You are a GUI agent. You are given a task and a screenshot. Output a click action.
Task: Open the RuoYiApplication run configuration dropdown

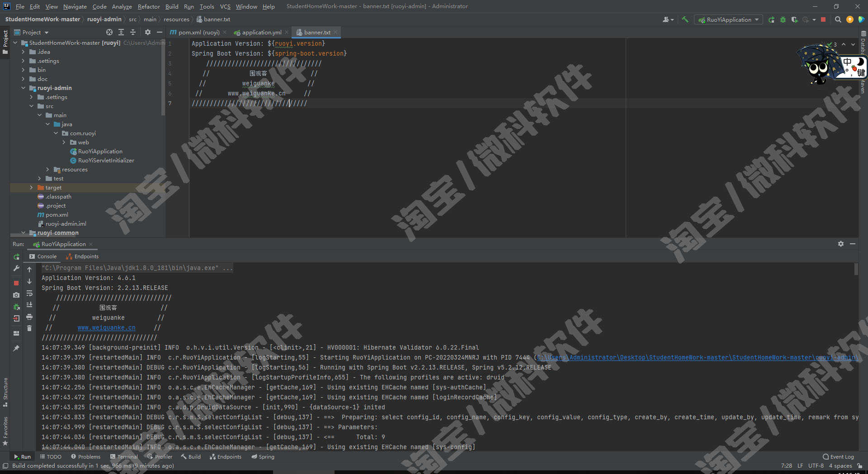click(x=729, y=19)
